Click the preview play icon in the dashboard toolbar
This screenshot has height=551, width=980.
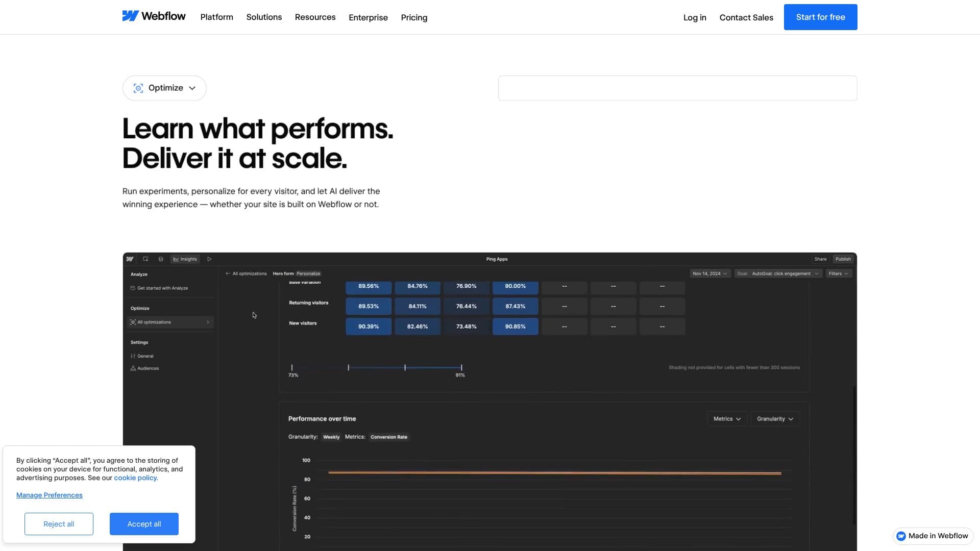(x=209, y=259)
